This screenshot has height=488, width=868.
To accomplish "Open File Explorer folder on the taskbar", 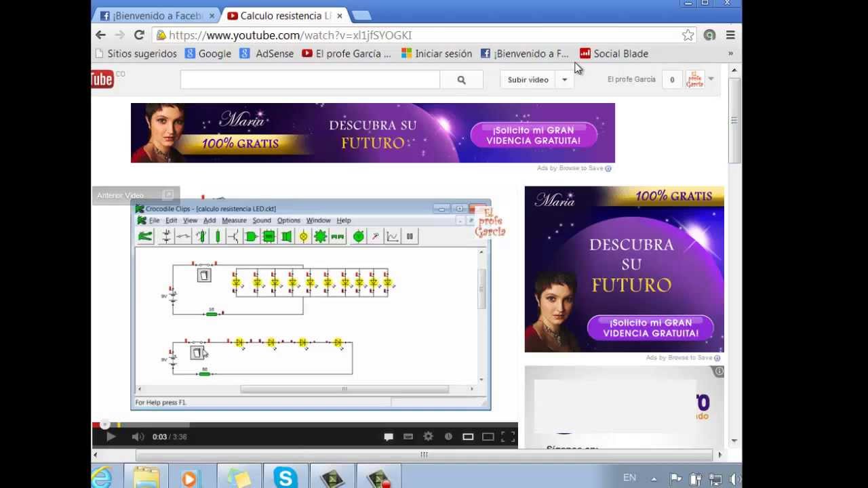I will pyautogui.click(x=146, y=477).
